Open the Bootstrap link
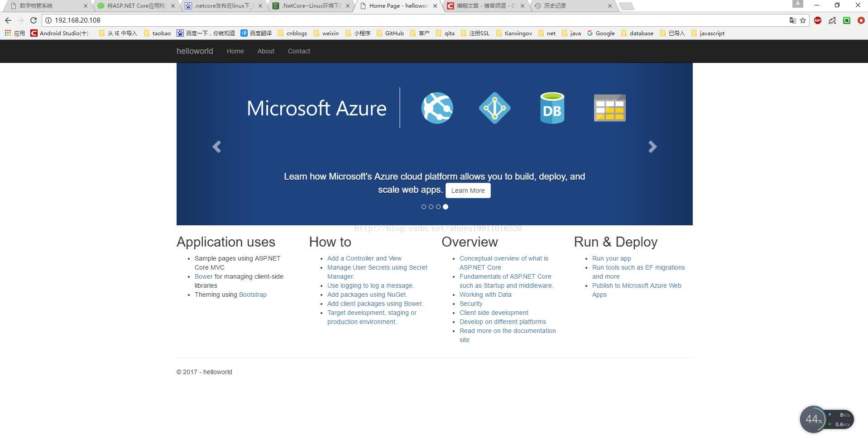 tap(253, 295)
